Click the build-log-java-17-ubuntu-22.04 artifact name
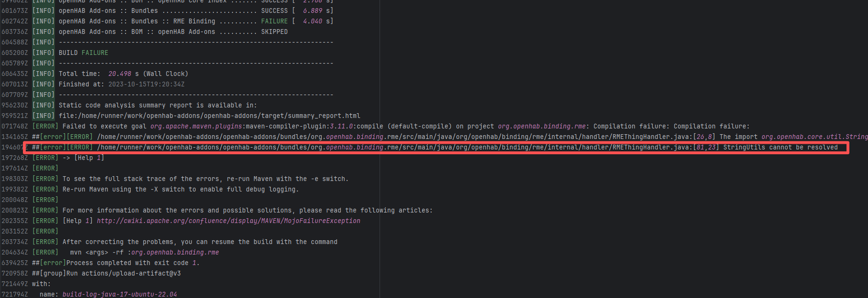The height and width of the screenshot is (298, 868). click(x=119, y=294)
